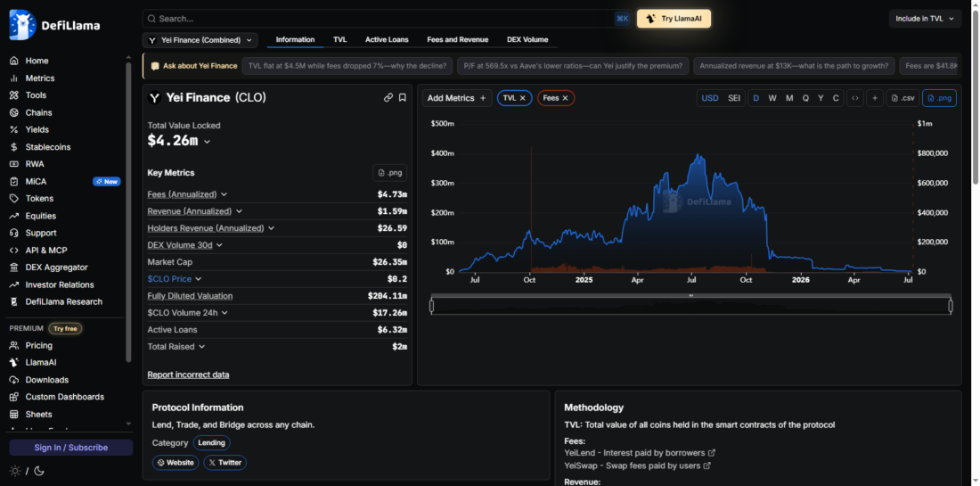The height and width of the screenshot is (486, 980).
Task: Click Sign In / Subscribe button
Action: pos(70,448)
